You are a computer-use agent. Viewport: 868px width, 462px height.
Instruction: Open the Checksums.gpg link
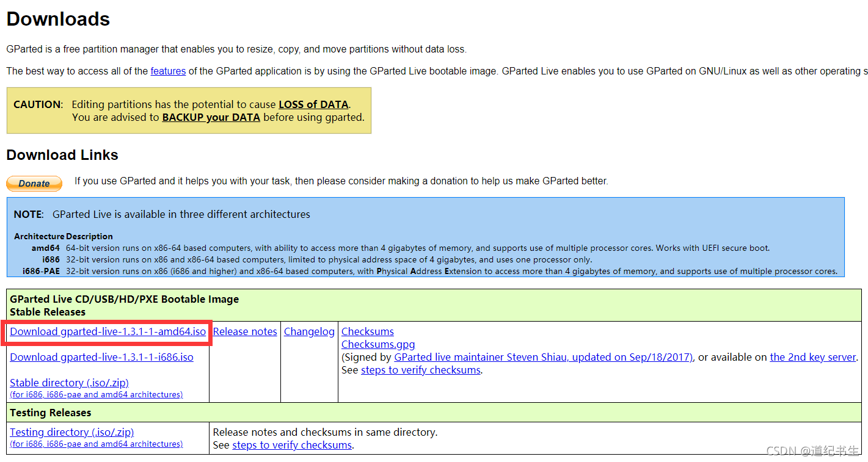(x=378, y=344)
